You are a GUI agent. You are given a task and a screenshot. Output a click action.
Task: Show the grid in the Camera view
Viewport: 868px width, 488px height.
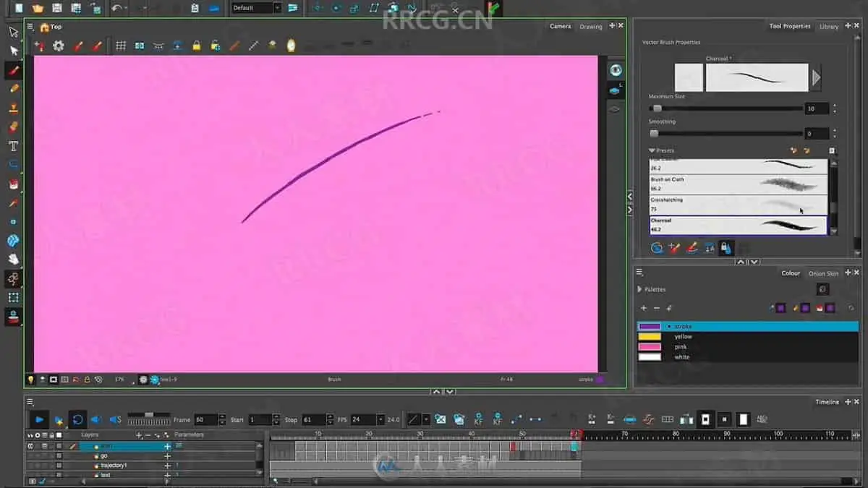tap(121, 46)
